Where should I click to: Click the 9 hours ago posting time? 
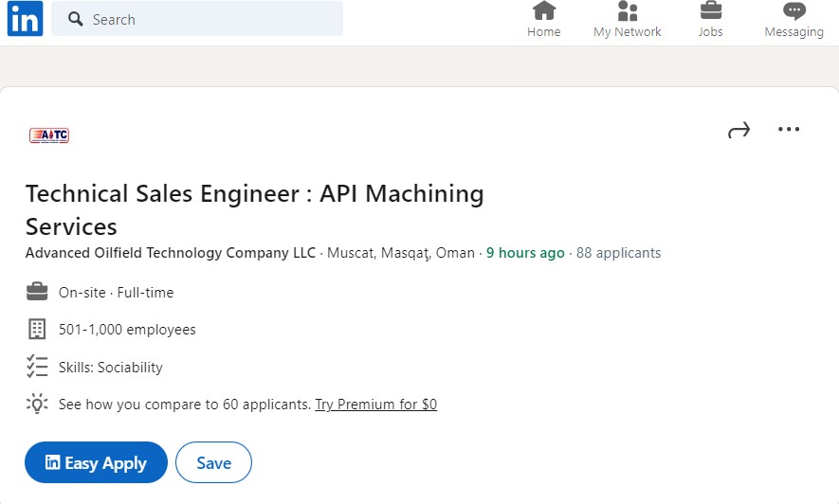coord(525,253)
